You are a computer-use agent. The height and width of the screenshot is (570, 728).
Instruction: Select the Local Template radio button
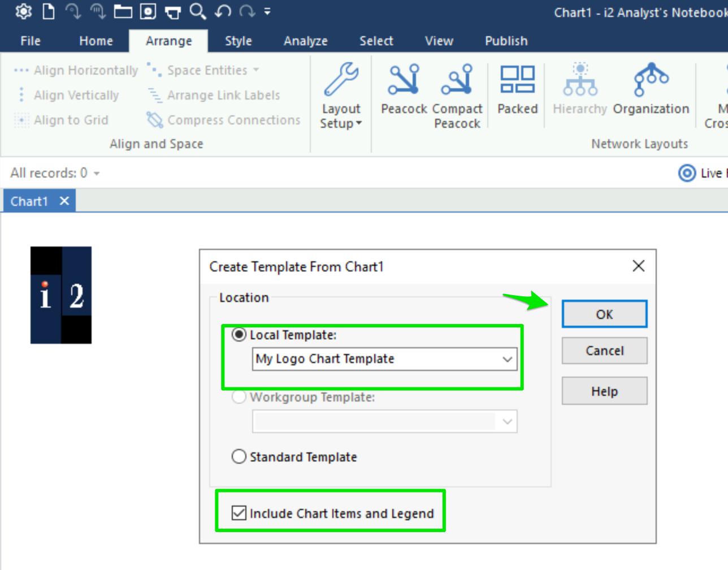(x=239, y=335)
